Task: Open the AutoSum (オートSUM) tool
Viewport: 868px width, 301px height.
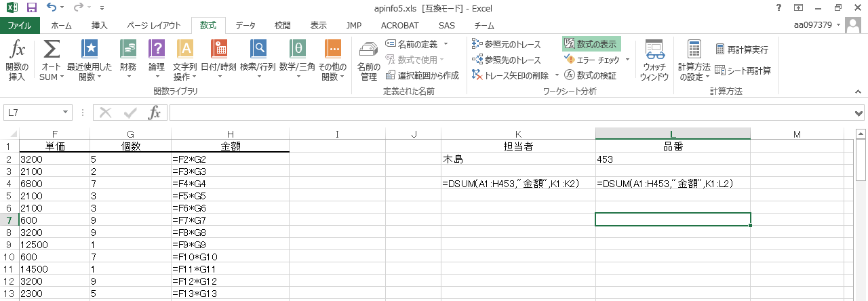Action: (52, 60)
